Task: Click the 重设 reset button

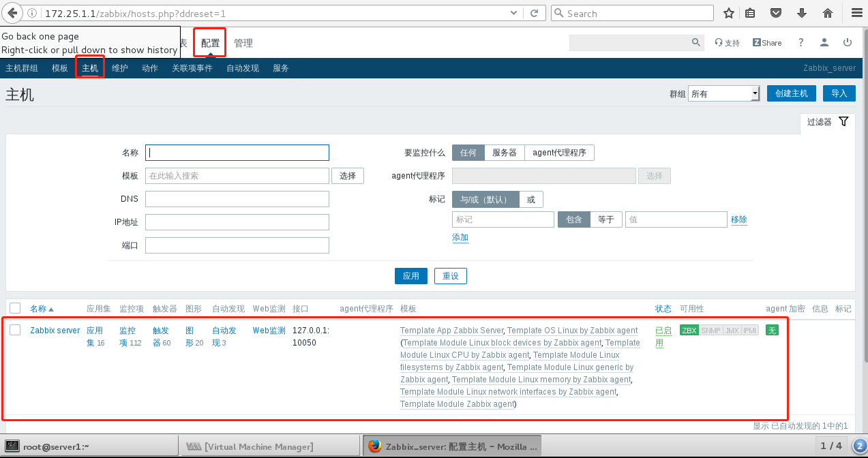Action: 451,276
